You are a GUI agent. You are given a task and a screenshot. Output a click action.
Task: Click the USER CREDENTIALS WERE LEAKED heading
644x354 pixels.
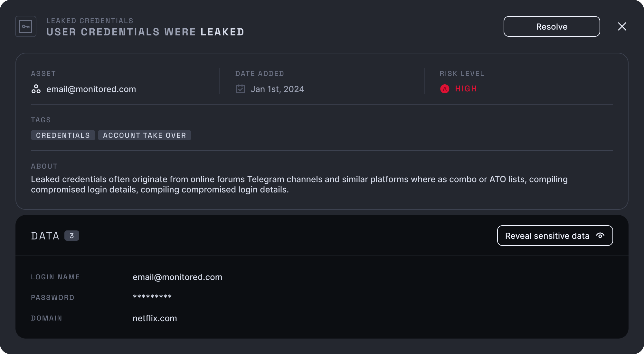(146, 32)
